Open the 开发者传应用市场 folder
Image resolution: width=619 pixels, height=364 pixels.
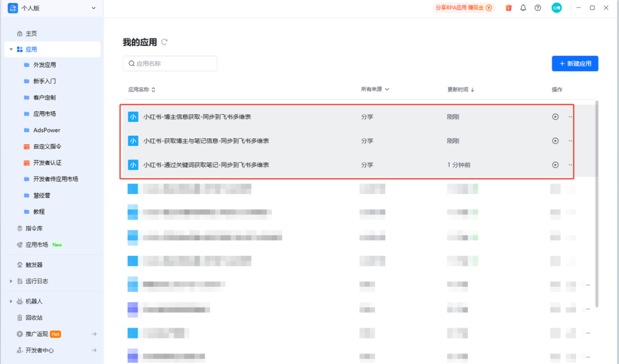pyautogui.click(x=55, y=179)
